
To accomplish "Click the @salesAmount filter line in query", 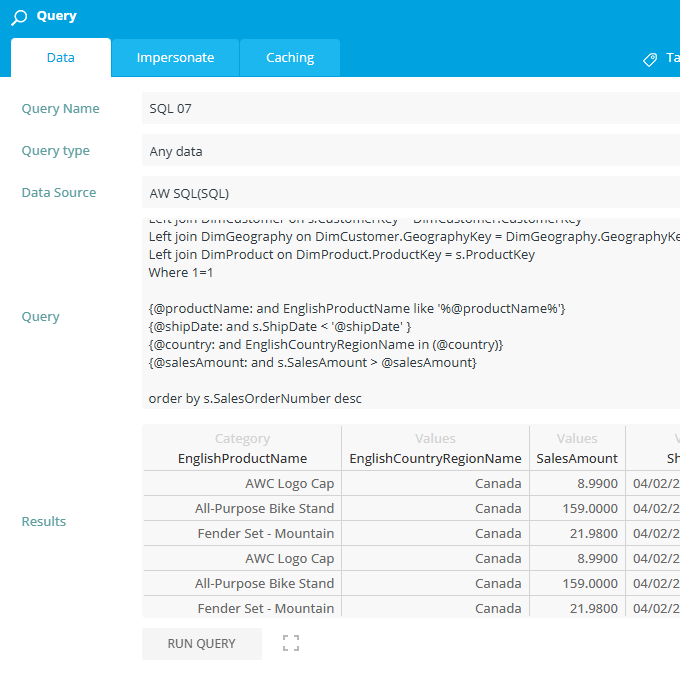I will pyautogui.click(x=312, y=363).
